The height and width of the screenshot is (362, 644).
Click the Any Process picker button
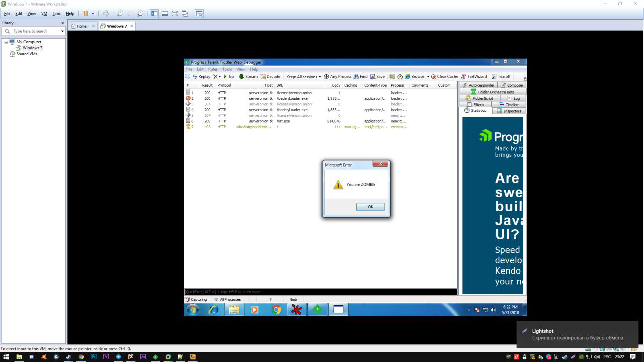[x=337, y=77]
